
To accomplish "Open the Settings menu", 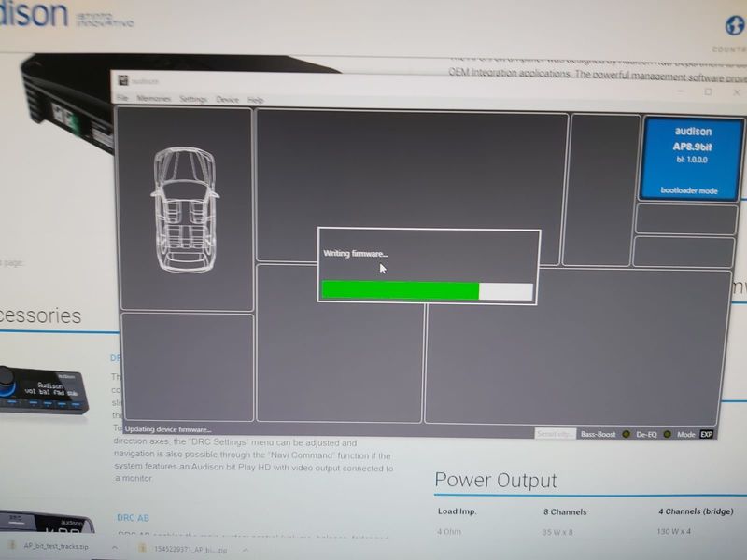I will click(193, 99).
